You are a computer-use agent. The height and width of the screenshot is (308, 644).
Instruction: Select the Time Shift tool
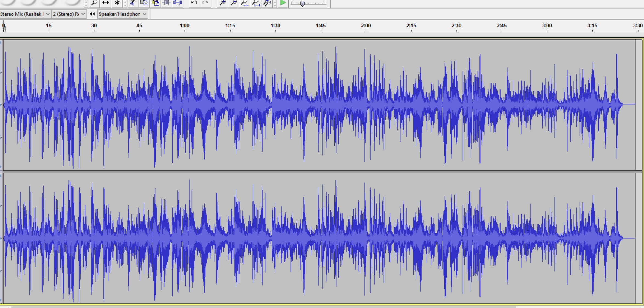(106, 3)
